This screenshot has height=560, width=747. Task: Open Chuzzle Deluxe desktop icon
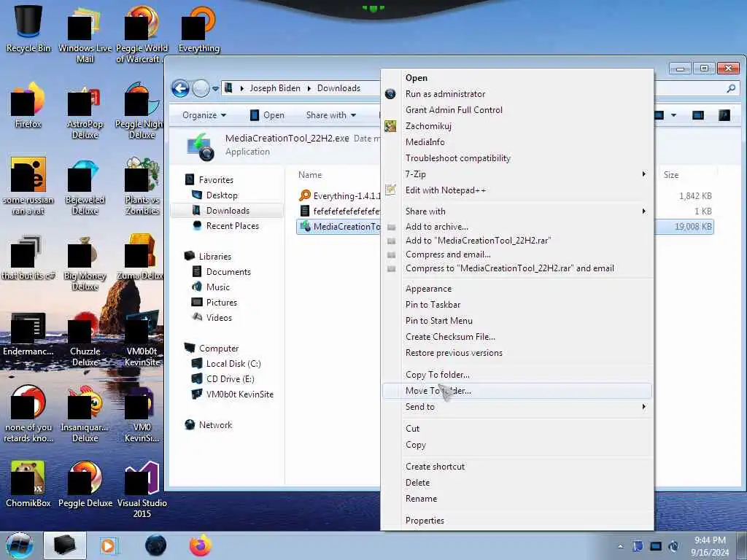pos(85,339)
